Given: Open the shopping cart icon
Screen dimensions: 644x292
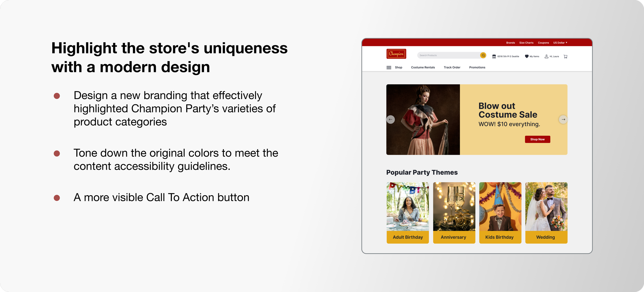Looking at the screenshot, I should (565, 56).
